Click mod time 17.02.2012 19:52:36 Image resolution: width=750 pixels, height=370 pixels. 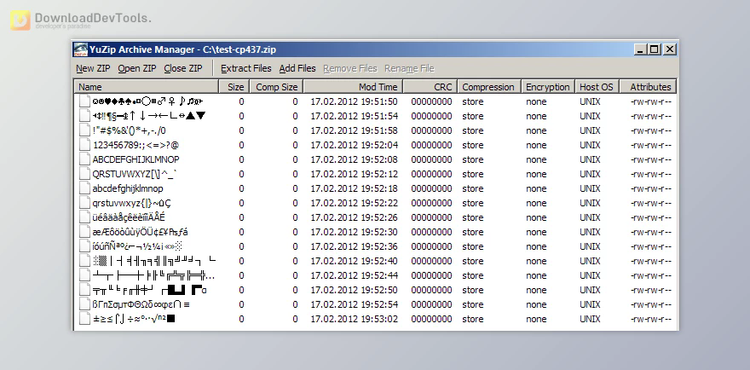354,246
